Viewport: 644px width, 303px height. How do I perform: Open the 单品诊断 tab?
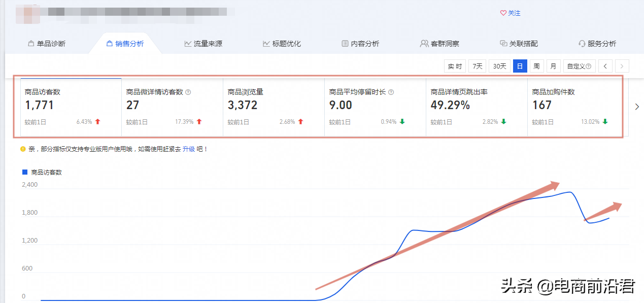(x=47, y=44)
